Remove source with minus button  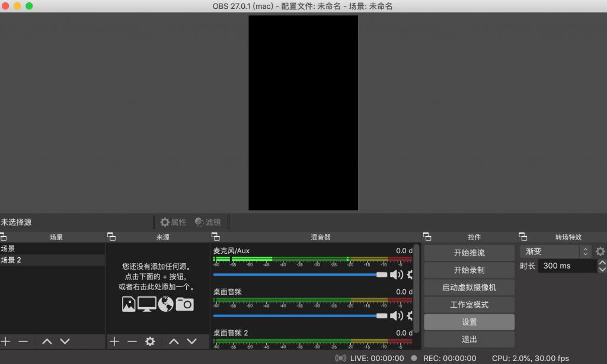pyautogui.click(x=132, y=341)
